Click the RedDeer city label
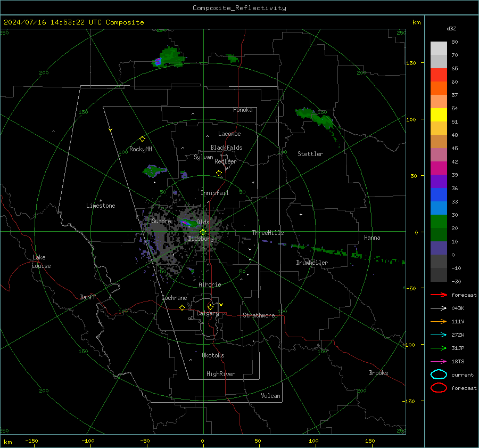Viewport: 479px width, 448px height. click(226, 161)
